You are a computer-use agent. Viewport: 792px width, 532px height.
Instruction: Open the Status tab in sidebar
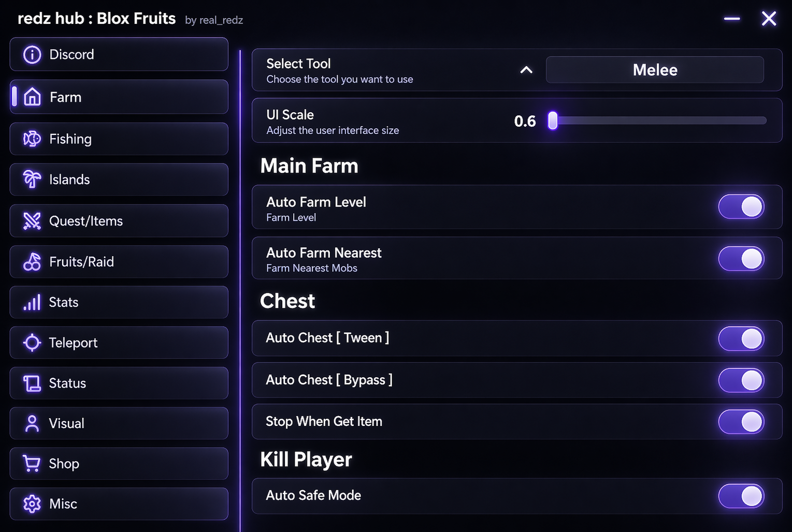pyautogui.click(x=119, y=383)
